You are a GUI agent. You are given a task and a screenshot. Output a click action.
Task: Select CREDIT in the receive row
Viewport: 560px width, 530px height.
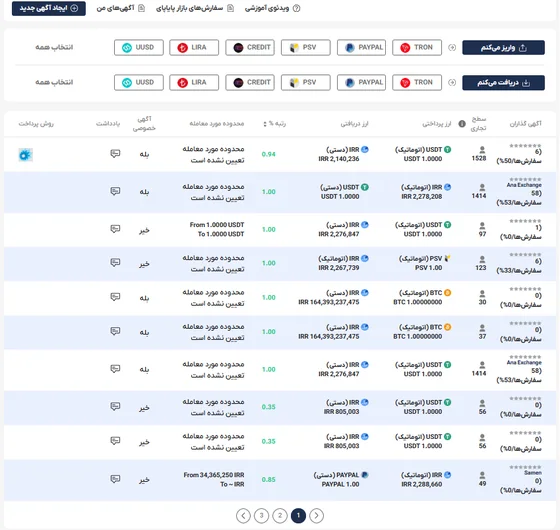click(250, 82)
